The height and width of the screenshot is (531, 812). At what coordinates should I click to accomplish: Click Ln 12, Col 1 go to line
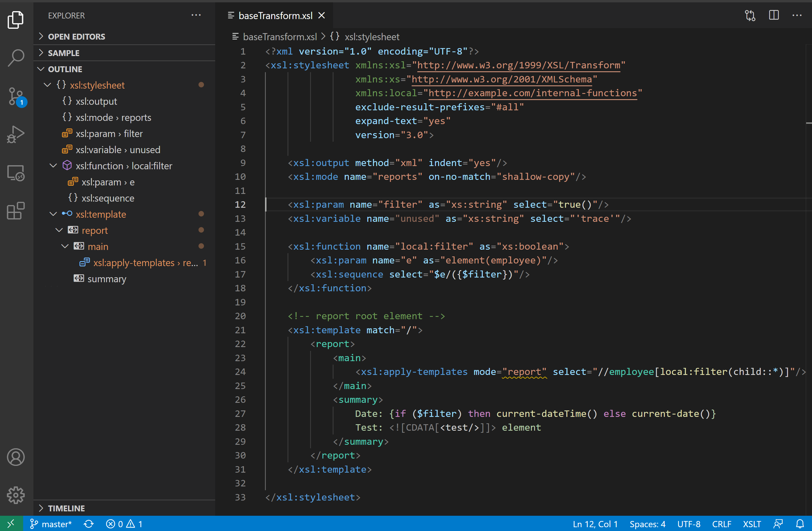click(595, 524)
